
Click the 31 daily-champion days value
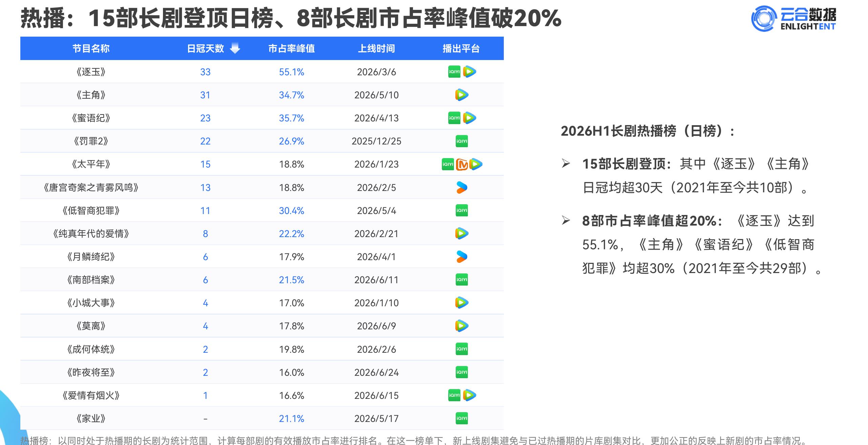pos(205,95)
